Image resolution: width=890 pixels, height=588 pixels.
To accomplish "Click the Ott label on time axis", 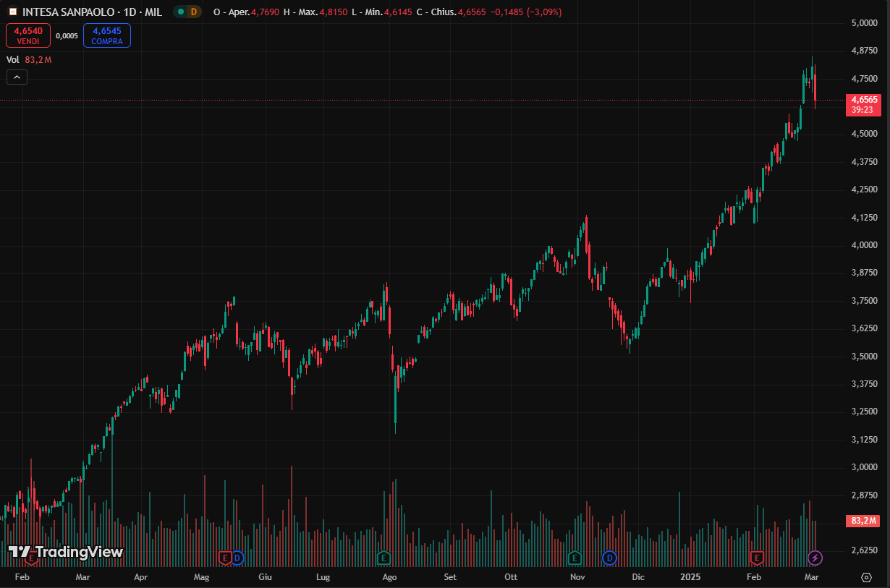I will pos(511,577).
